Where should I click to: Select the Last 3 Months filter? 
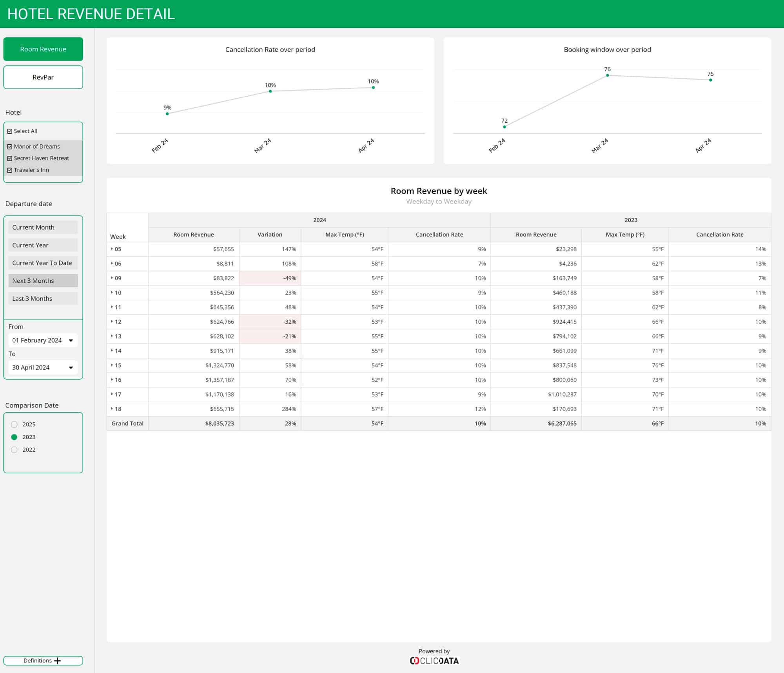pyautogui.click(x=43, y=298)
